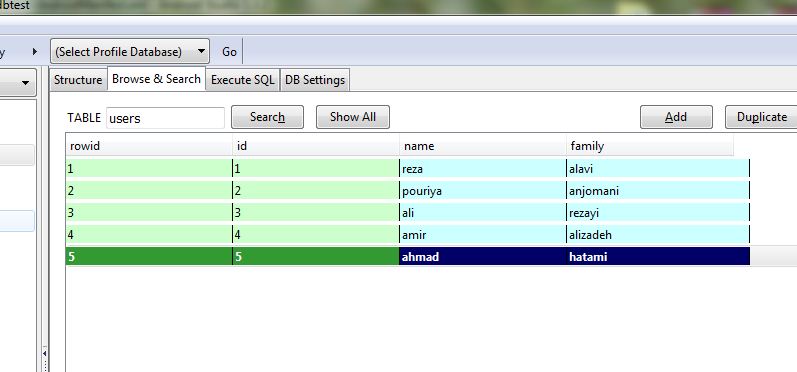Open the Execute SQL tab
The width and height of the screenshot is (797, 372).
coord(242,80)
